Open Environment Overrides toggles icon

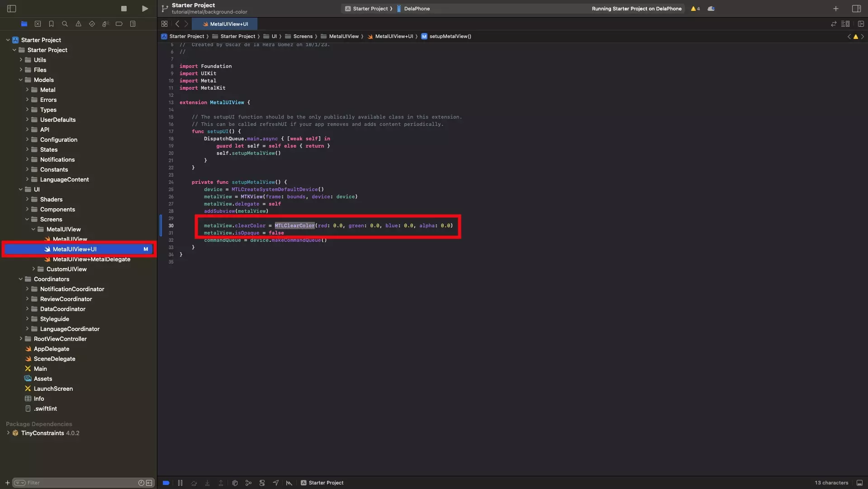(x=262, y=483)
